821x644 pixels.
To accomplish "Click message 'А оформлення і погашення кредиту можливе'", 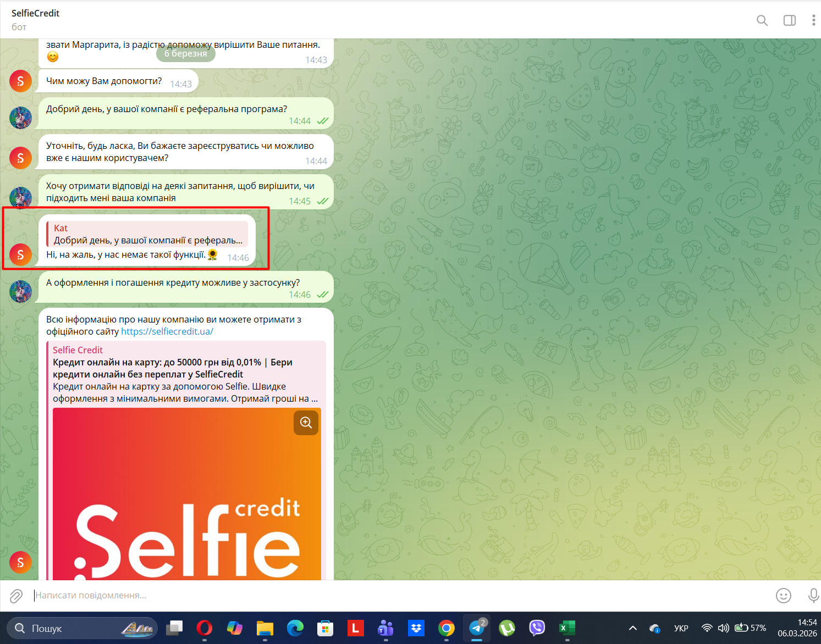I will point(173,282).
